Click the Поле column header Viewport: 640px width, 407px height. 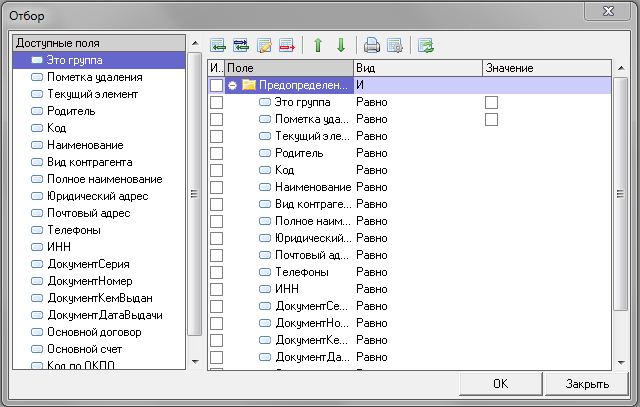tap(288, 67)
